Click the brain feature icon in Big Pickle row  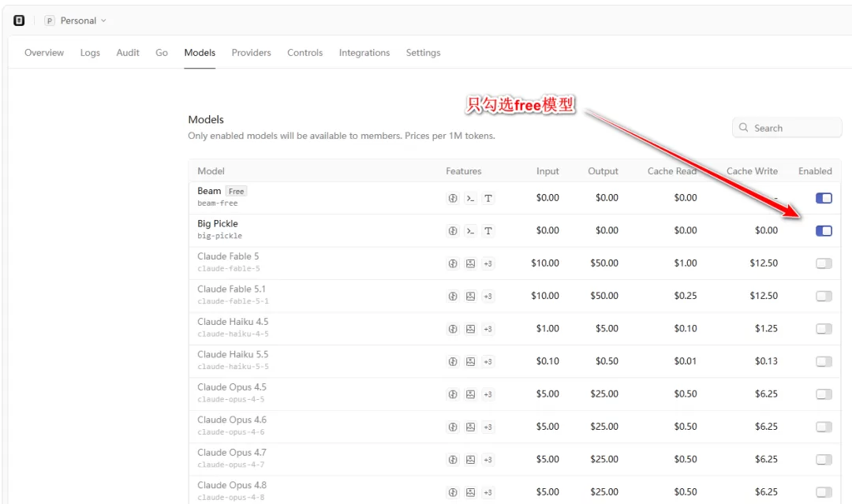[453, 231]
